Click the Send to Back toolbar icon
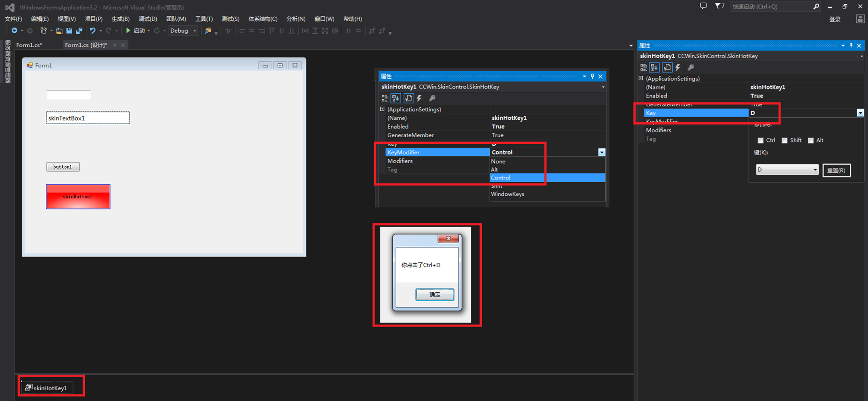The height and width of the screenshot is (401, 868). pyautogui.click(x=382, y=31)
